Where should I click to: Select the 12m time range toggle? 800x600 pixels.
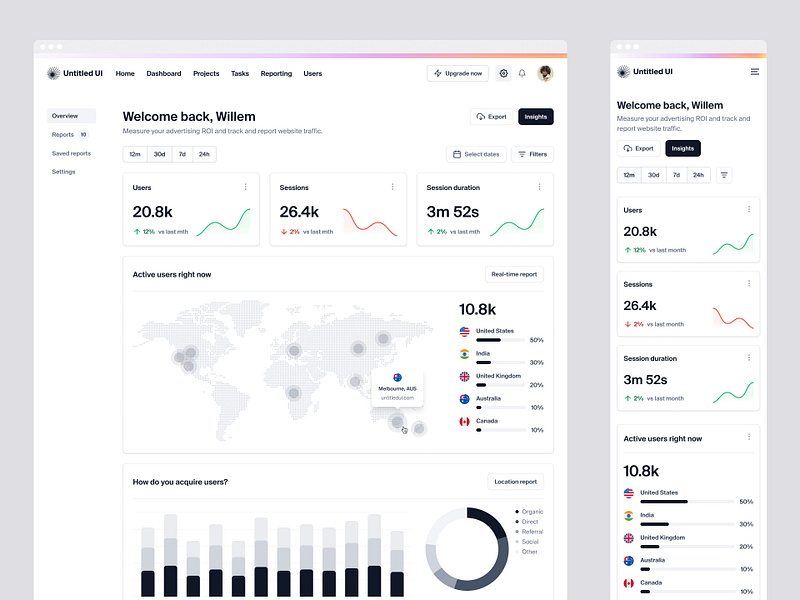135,154
